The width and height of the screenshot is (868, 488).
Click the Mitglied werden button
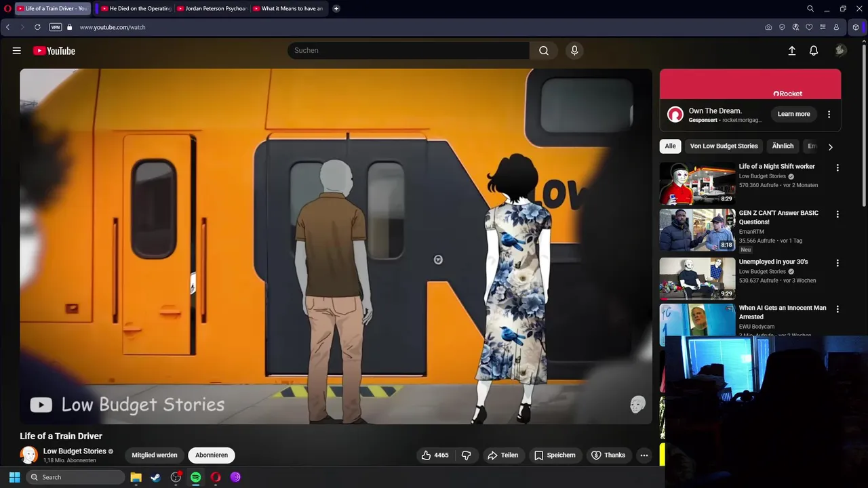pos(155,455)
